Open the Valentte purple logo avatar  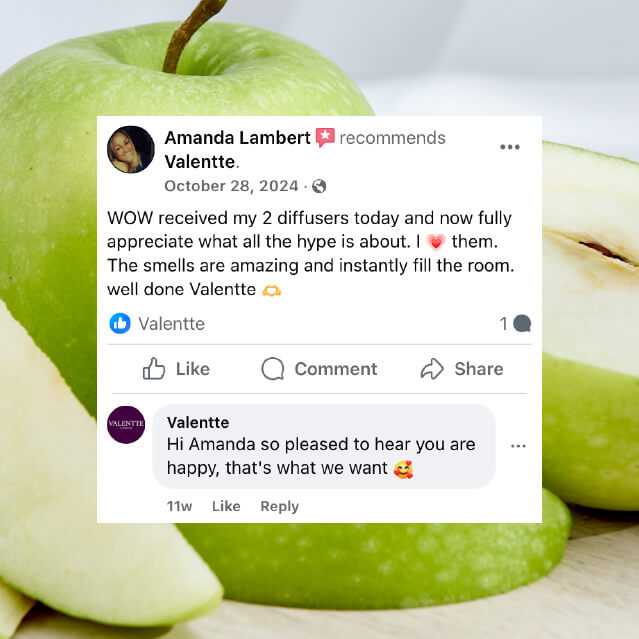[126, 425]
